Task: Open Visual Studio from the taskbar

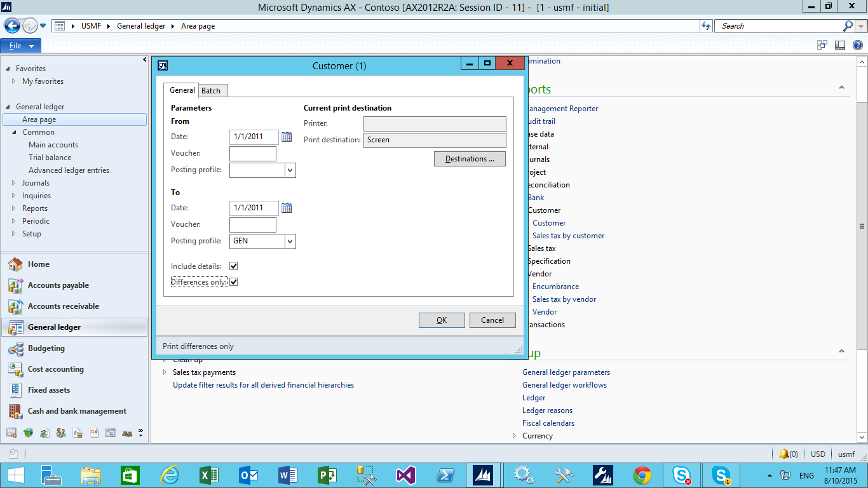Action: click(405, 475)
